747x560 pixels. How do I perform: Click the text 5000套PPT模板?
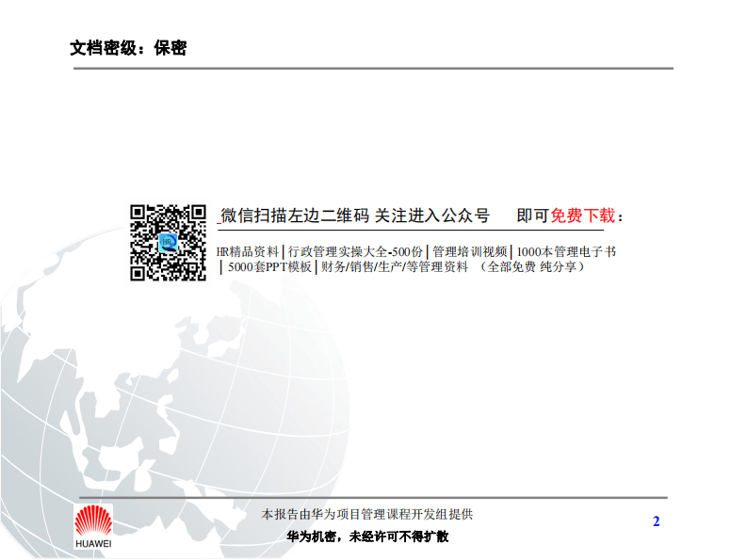click(x=269, y=266)
